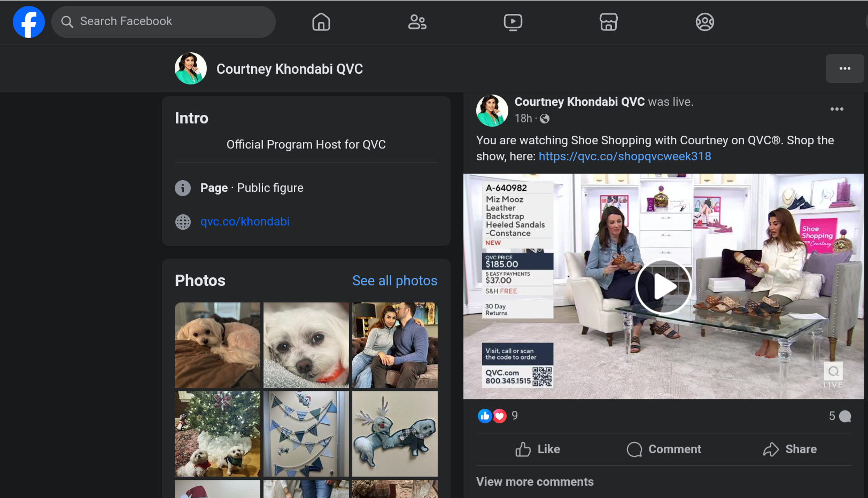The width and height of the screenshot is (868, 498).
Task: Open the Watch video icon
Action: 513,22
